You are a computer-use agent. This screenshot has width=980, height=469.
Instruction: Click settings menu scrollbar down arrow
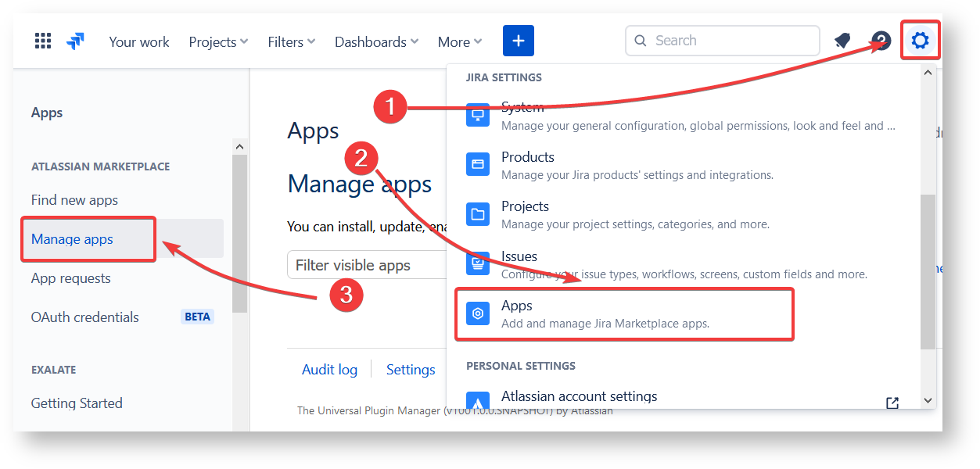coord(928,400)
